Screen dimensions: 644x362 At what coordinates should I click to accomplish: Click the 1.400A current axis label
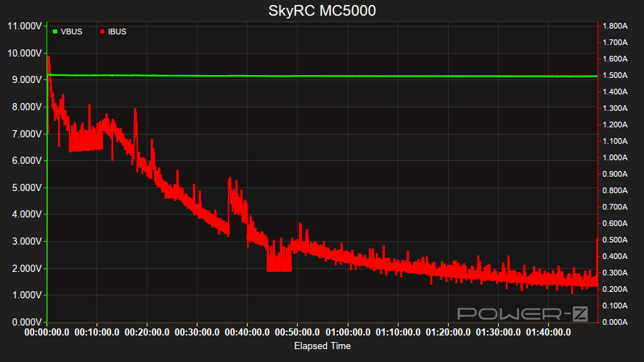pyautogui.click(x=615, y=92)
